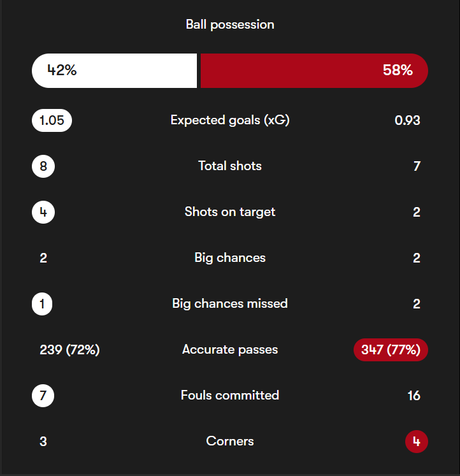
Task: Click the Ball possession heading
Action: pyautogui.click(x=230, y=25)
